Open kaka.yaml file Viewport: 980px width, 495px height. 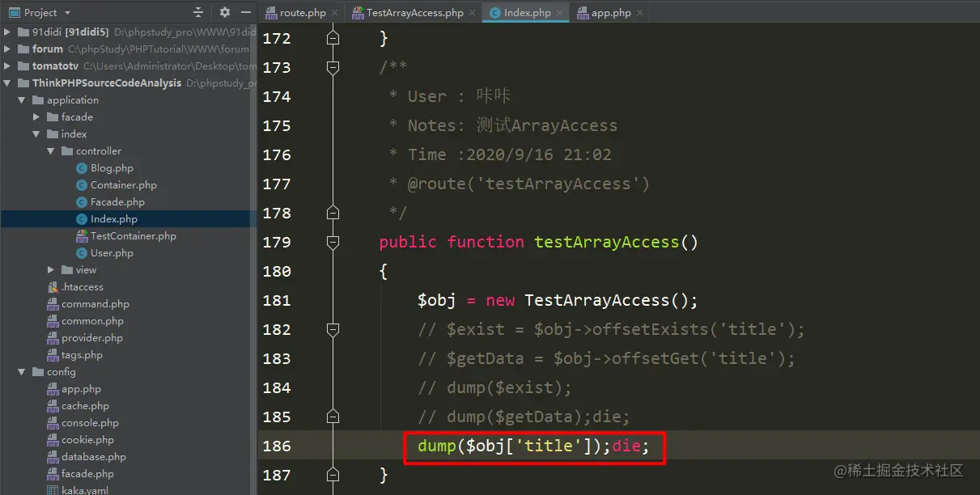pyautogui.click(x=85, y=490)
